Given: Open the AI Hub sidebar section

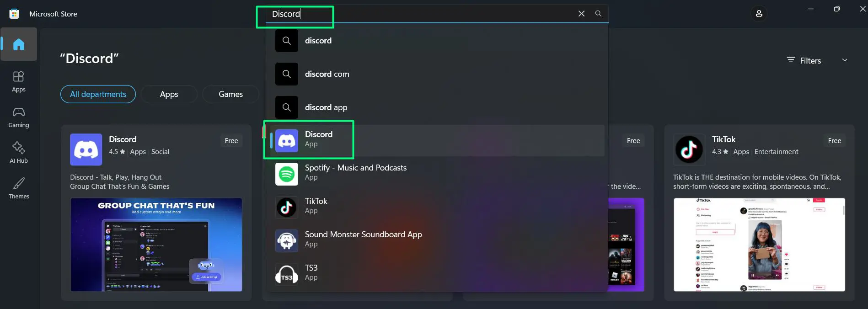Looking at the screenshot, I should (x=19, y=153).
